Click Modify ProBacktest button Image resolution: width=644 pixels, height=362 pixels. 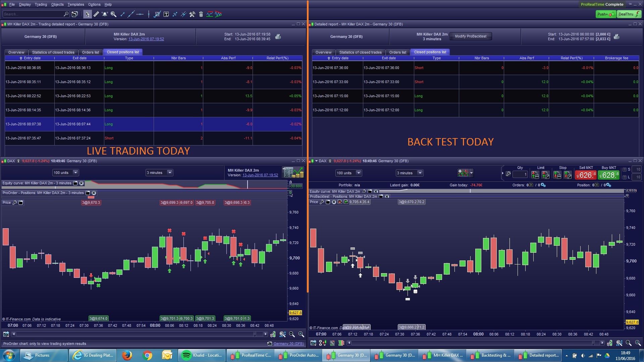(x=471, y=36)
